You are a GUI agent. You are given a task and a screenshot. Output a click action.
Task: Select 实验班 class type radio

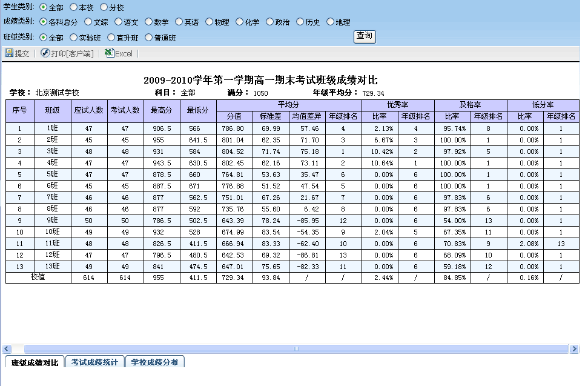pos(73,38)
